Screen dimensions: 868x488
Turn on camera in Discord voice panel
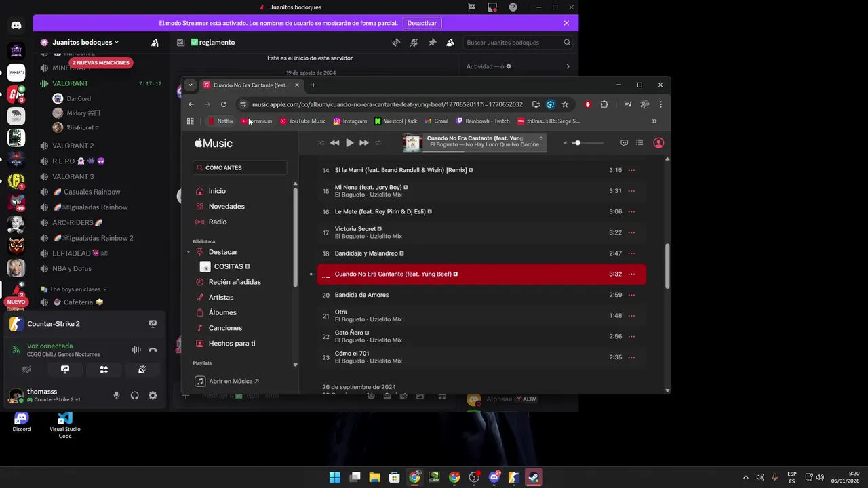point(26,370)
